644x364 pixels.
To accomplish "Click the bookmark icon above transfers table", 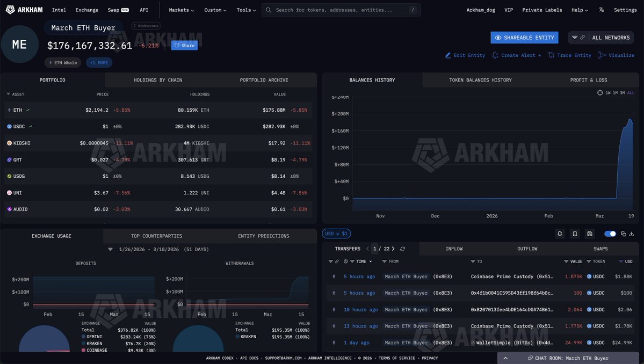I will [575, 234].
